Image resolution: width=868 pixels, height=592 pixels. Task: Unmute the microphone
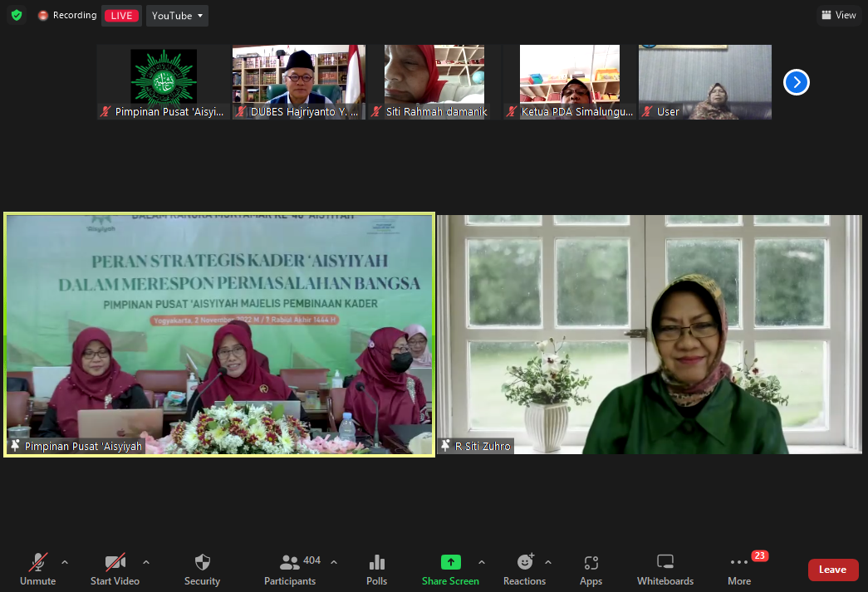37,570
